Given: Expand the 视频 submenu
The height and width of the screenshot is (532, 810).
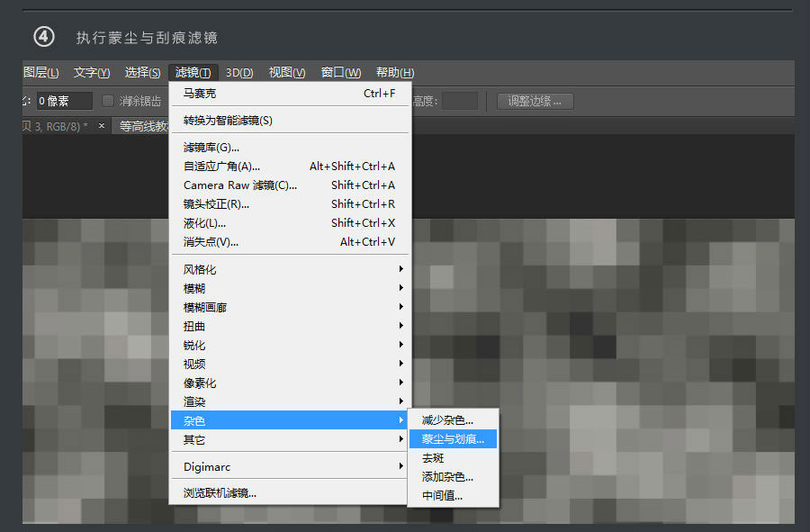Looking at the screenshot, I should click(x=289, y=364).
